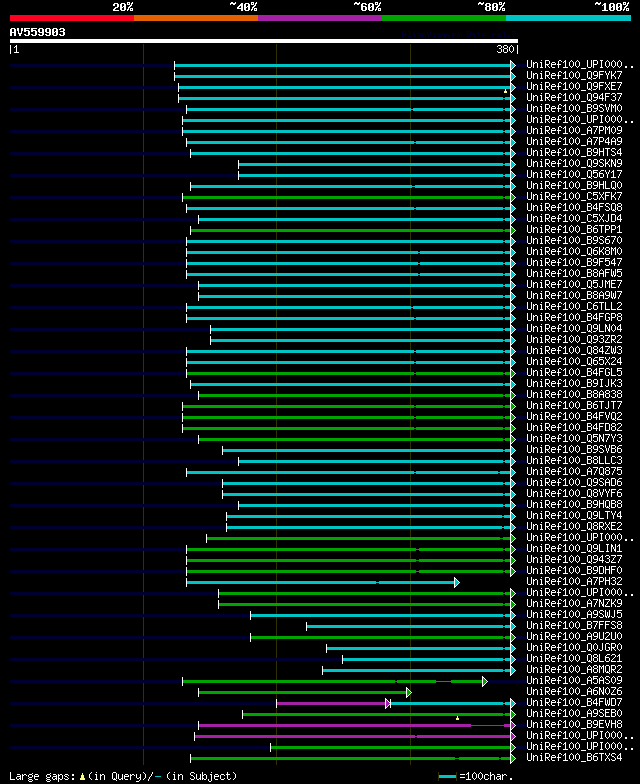Click the green arrowhead ending A5AS09 alignment
The width and height of the screenshot is (640, 784).
pos(484,682)
